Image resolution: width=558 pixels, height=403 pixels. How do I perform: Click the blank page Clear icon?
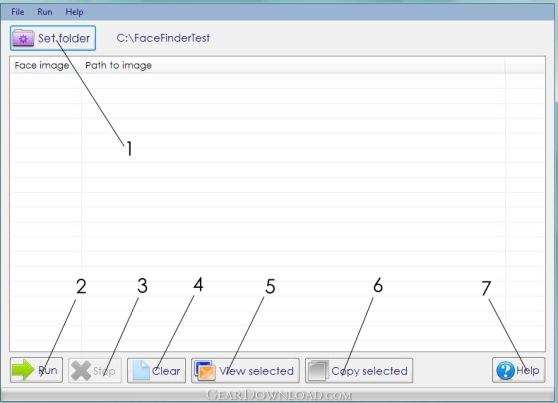141,371
